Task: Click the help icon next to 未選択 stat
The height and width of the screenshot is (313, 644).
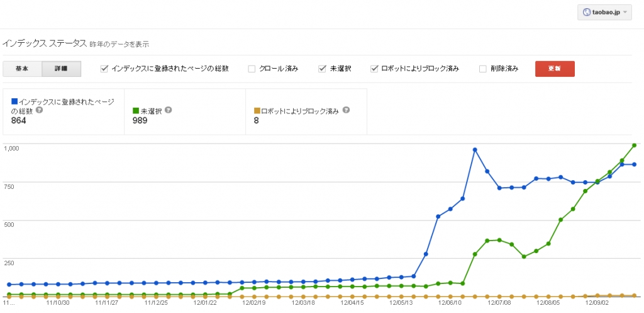Action: [x=168, y=110]
